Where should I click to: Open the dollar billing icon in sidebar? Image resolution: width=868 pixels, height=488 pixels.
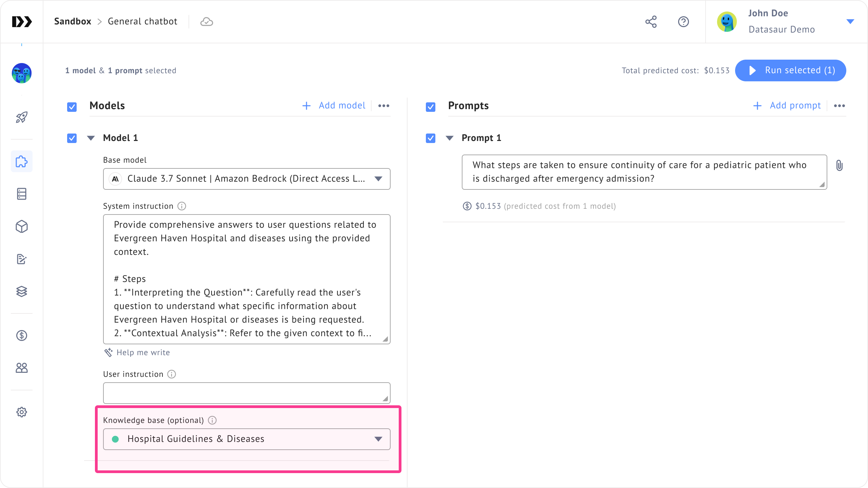tap(22, 335)
